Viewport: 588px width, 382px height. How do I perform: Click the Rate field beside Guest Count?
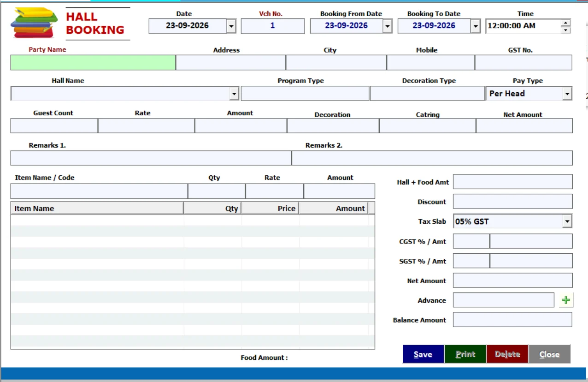[146, 125]
